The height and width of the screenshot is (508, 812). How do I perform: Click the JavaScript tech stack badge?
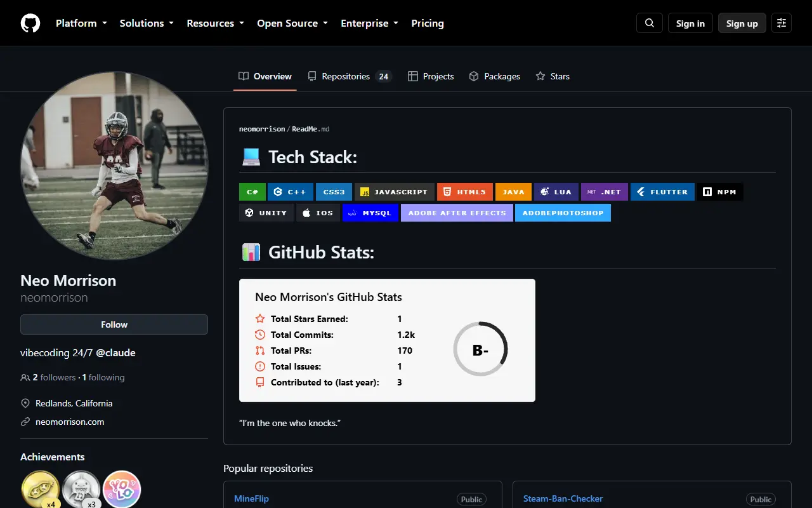395,192
